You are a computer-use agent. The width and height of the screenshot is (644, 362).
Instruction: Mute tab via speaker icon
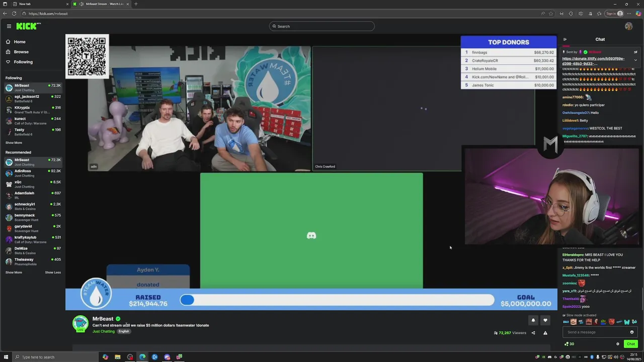(82, 4)
